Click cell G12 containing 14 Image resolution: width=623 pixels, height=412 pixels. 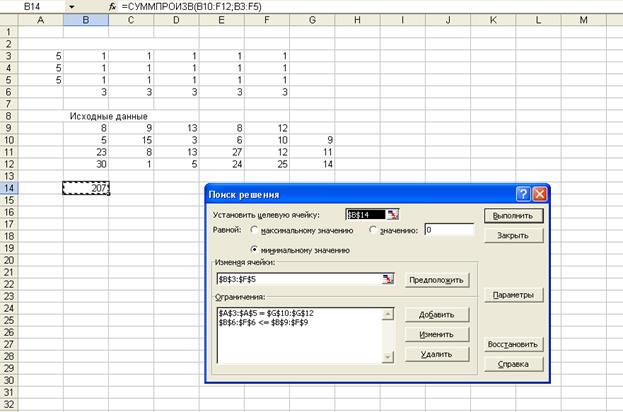pos(312,164)
